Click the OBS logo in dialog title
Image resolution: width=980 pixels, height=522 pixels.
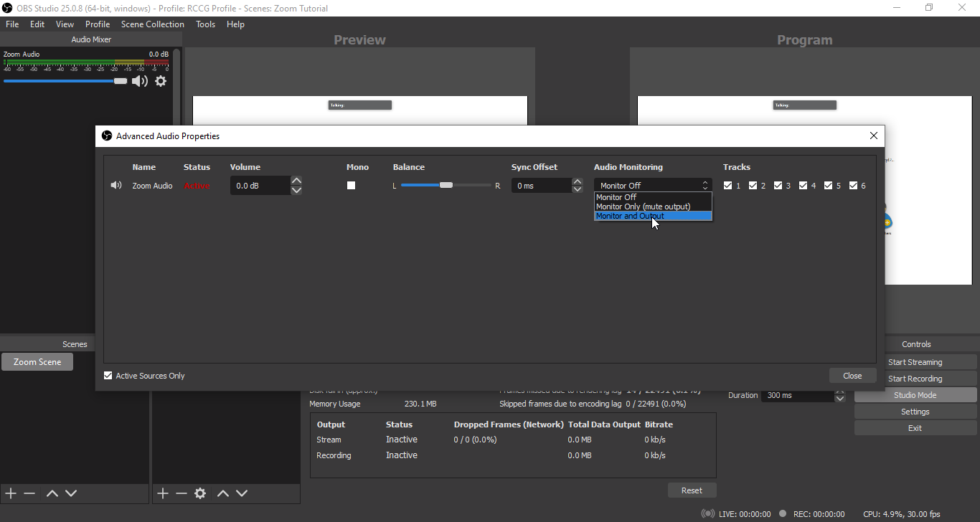(x=107, y=136)
